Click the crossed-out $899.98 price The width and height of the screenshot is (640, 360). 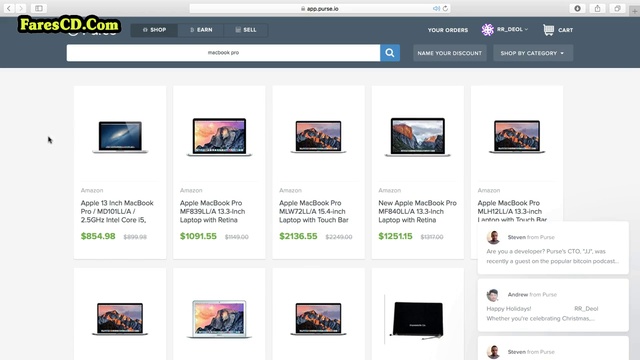click(135, 237)
